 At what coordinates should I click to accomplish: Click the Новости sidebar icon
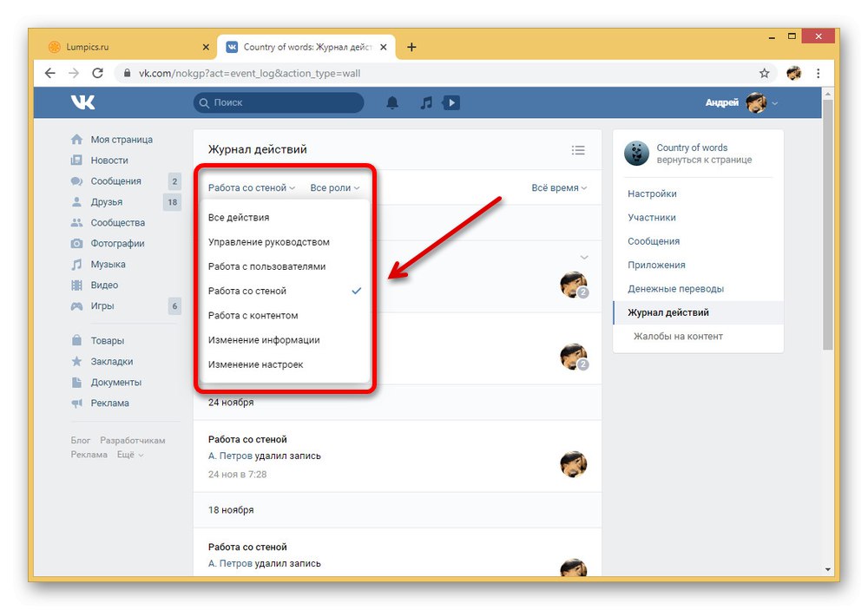pyautogui.click(x=77, y=161)
